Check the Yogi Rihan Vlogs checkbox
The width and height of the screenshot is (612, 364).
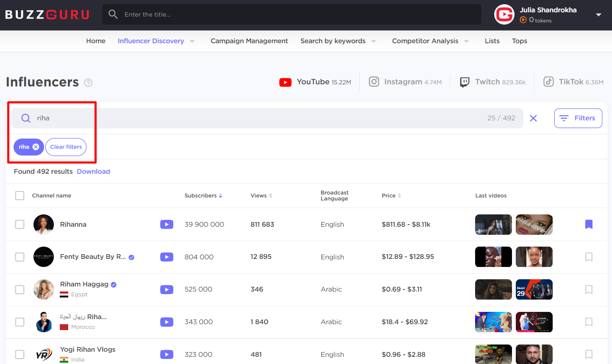(20, 354)
